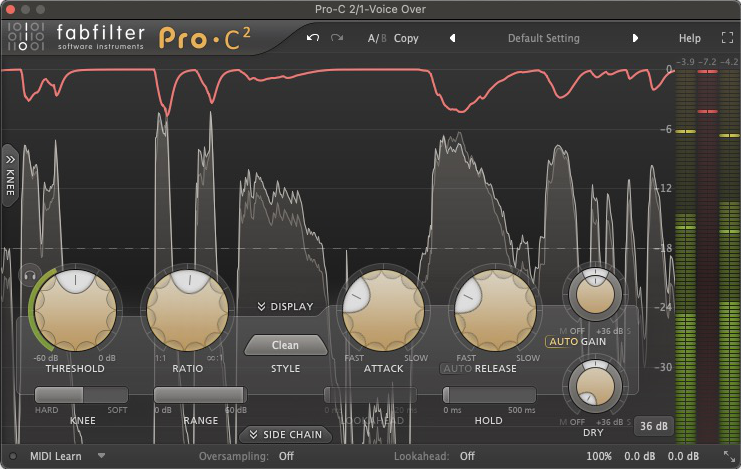Click the HOLD slider
The image size is (741, 469).
[488, 395]
